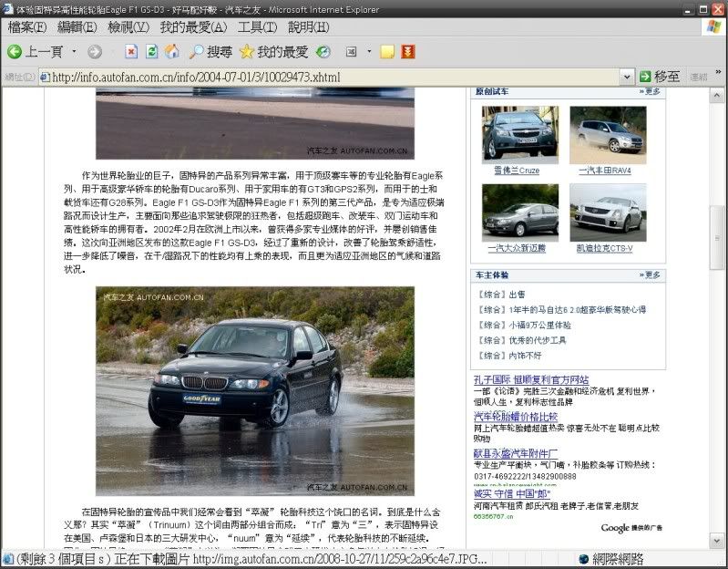Screen dimensions: 728x569
Task: Go back using the 上一頁 button
Action: [x=36, y=52]
